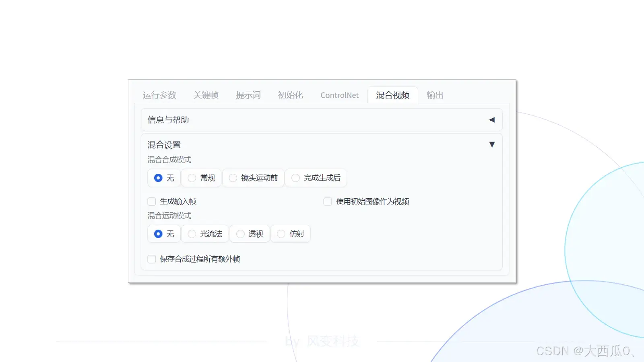
Task: Enable the 生成输入帧 checkbox
Action: tap(152, 202)
